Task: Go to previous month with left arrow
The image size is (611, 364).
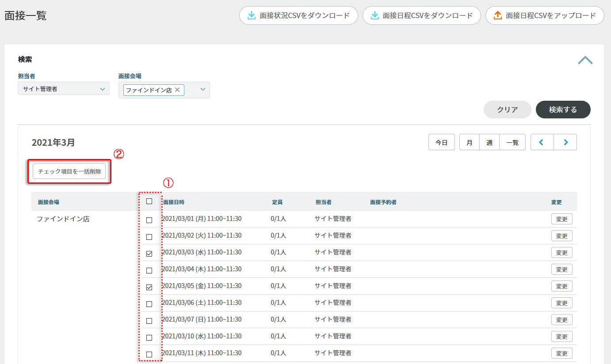Action: (x=542, y=142)
